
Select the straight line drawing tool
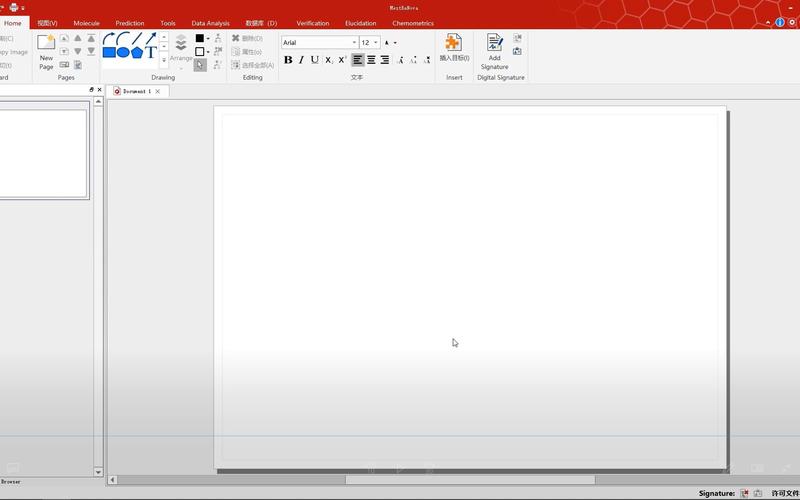coord(137,38)
